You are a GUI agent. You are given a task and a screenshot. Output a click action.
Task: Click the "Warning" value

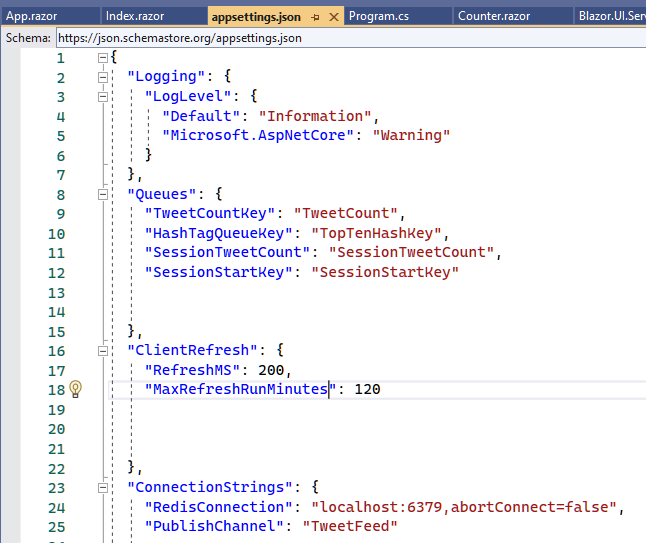click(x=412, y=135)
